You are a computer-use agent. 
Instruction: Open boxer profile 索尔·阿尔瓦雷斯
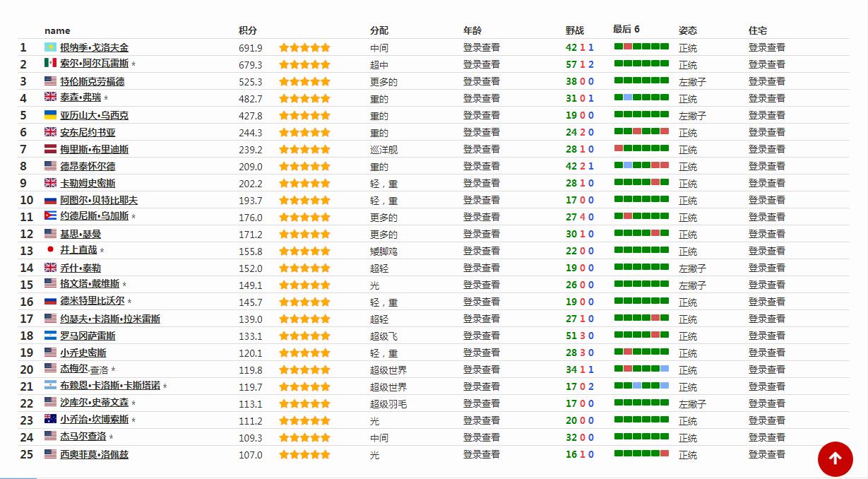point(94,64)
